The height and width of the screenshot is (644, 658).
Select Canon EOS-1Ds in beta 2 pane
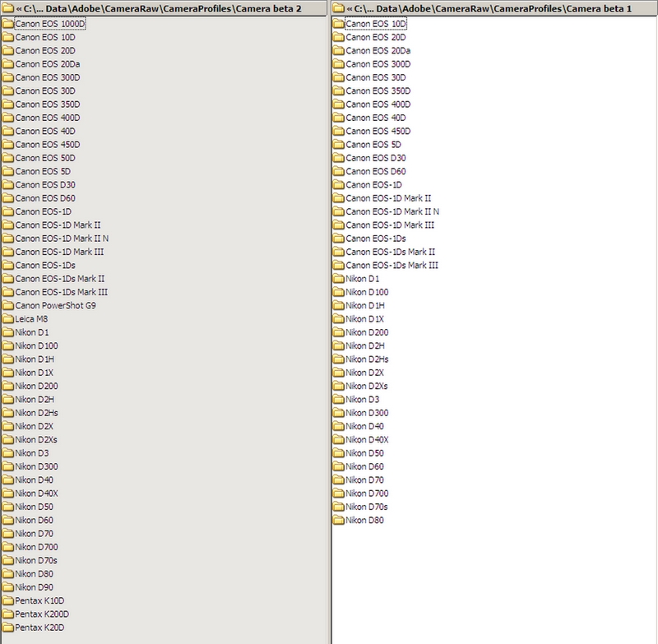[x=45, y=266]
